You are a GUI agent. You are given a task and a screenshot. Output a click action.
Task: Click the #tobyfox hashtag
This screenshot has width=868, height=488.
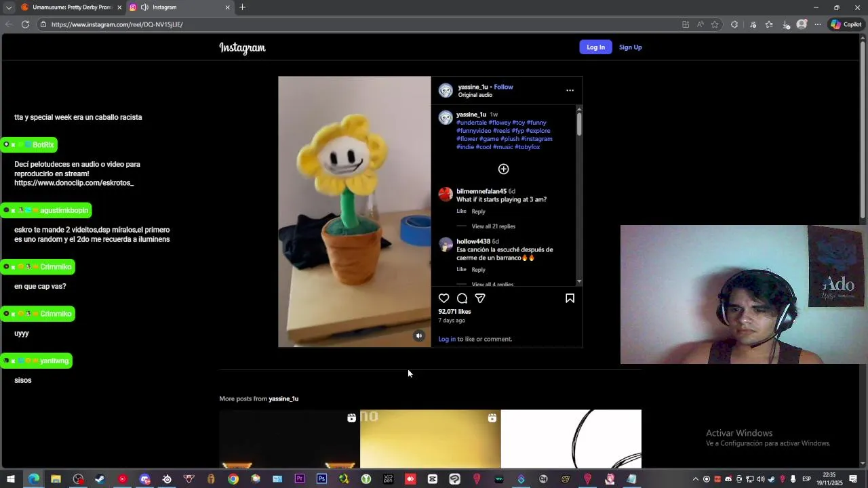527,147
